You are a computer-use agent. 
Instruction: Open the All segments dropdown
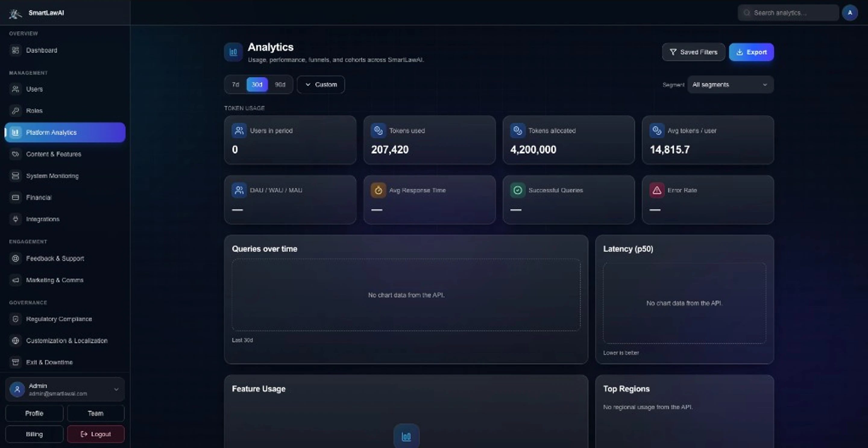pos(730,85)
